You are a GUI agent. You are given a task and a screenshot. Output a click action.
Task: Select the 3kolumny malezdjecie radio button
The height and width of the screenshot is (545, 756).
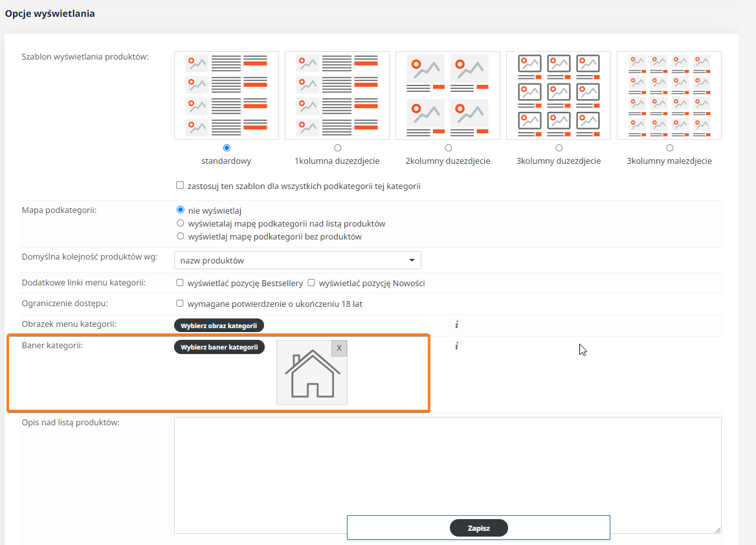(669, 148)
